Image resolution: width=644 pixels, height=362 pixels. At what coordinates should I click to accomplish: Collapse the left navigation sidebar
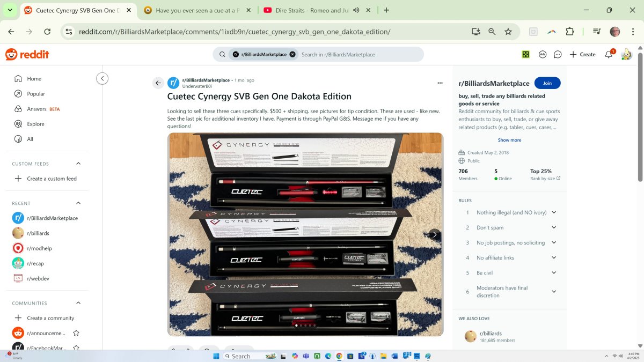point(102,79)
